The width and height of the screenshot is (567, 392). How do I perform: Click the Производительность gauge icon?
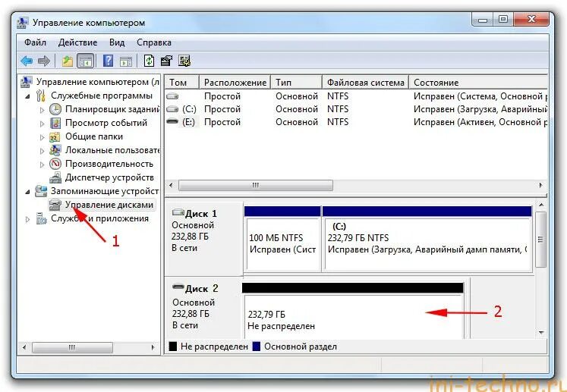pyautogui.click(x=55, y=164)
